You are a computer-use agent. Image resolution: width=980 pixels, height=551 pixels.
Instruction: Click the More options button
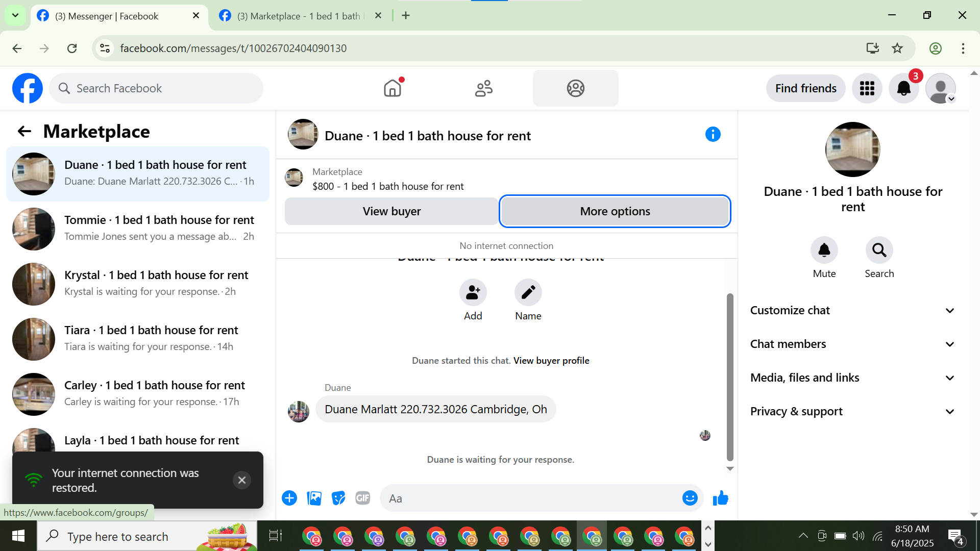pyautogui.click(x=615, y=211)
